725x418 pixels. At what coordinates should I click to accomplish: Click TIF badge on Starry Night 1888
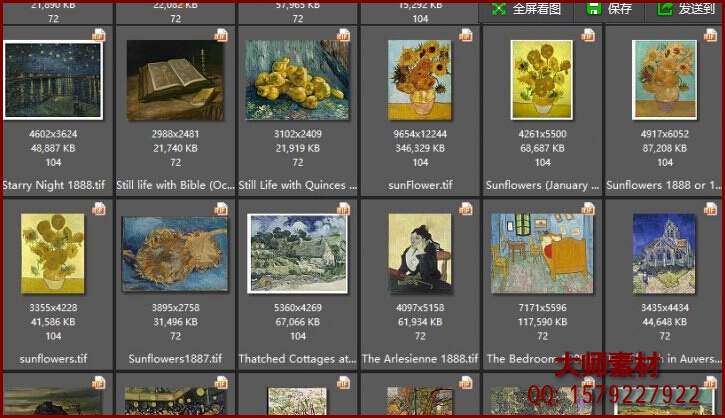pos(98,36)
